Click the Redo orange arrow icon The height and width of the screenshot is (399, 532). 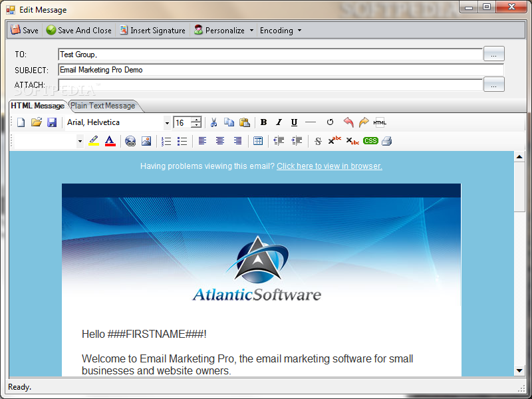(364, 122)
